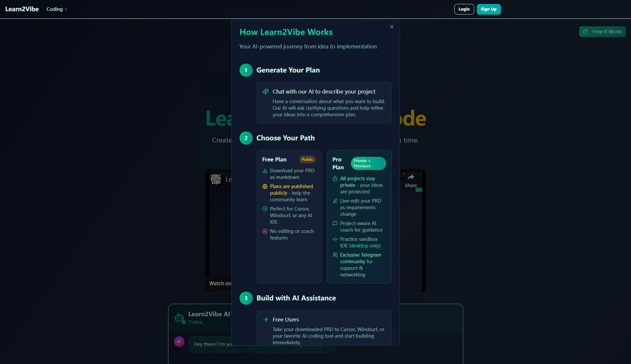
Task: Click the Share arrow on the video
Action: click(x=411, y=178)
